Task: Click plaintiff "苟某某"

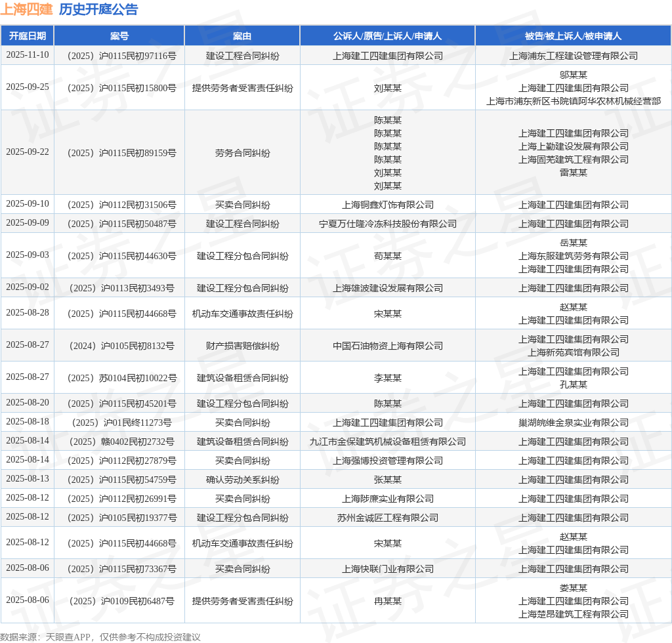Action: (x=388, y=256)
